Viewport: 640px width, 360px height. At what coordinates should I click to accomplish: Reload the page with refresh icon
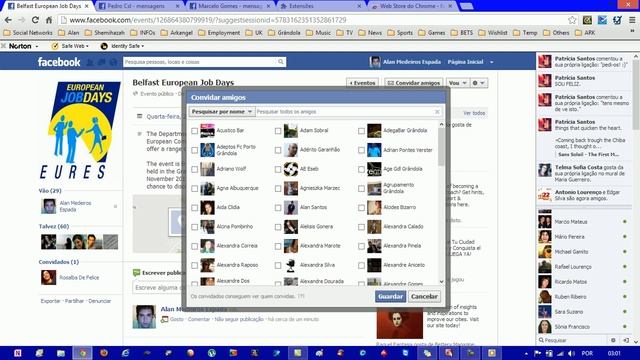35,20
